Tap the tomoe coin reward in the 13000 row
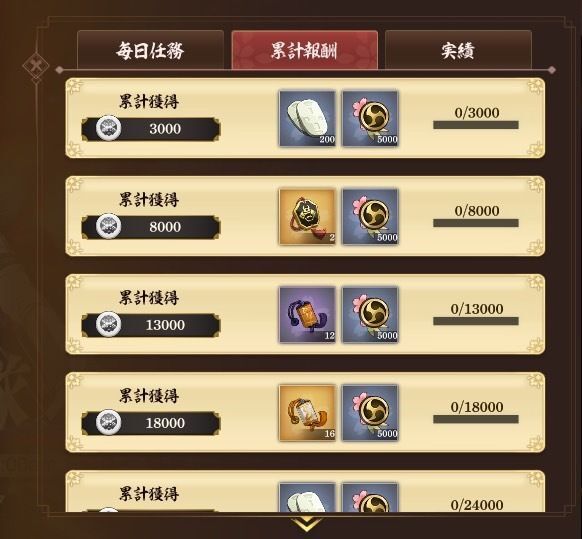582x539 pixels. [370, 315]
